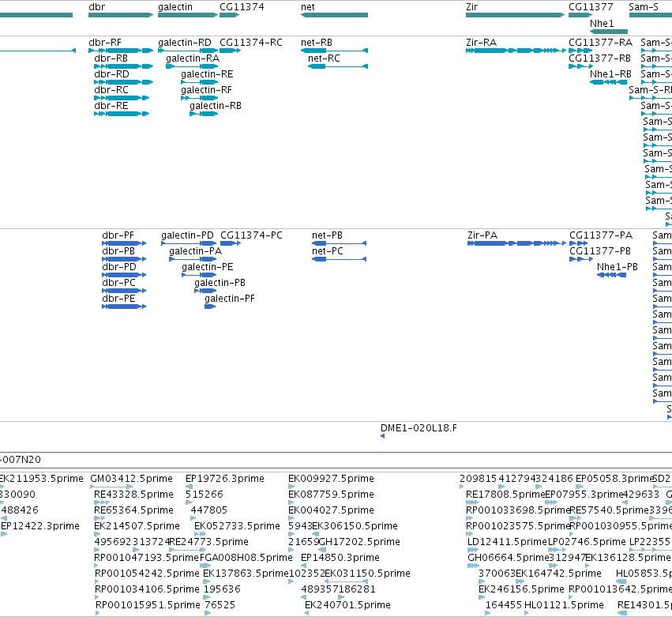The image size is (672, 617).
Task: Select transcript dbr-RB
Action: 111,58
